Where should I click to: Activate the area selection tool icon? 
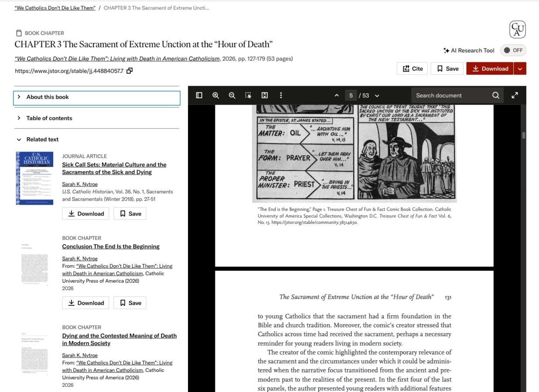click(248, 95)
